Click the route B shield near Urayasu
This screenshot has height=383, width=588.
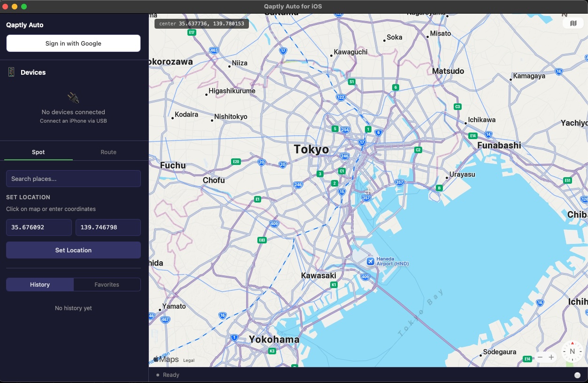(x=439, y=188)
